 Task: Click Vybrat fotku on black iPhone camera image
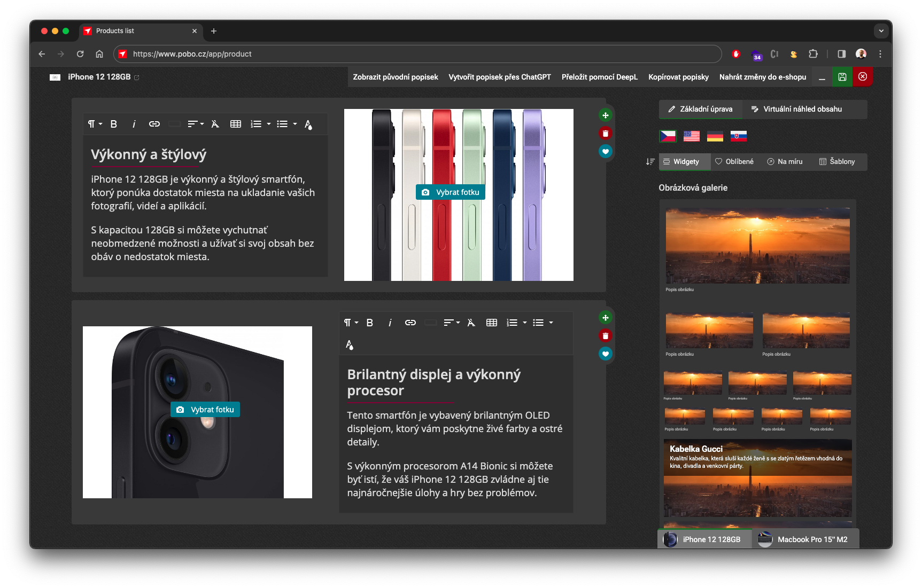[205, 410]
